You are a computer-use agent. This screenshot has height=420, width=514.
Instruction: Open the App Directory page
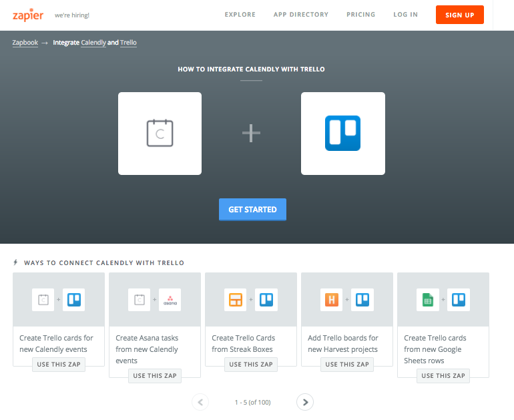tap(301, 15)
